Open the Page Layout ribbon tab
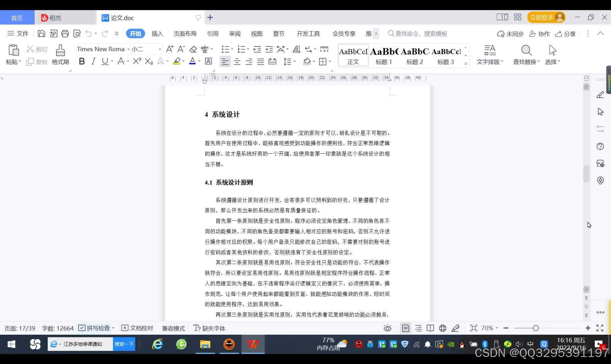 pos(185,33)
